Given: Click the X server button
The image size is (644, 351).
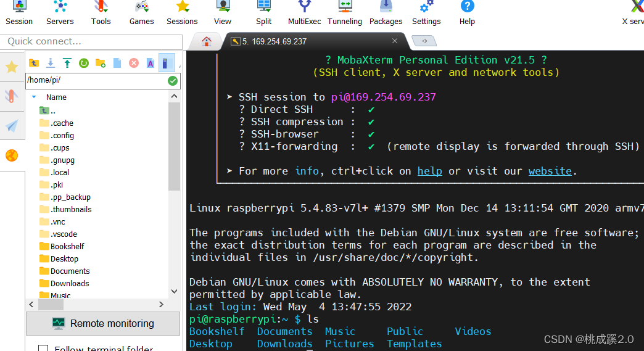Looking at the screenshot, I should (634, 14).
